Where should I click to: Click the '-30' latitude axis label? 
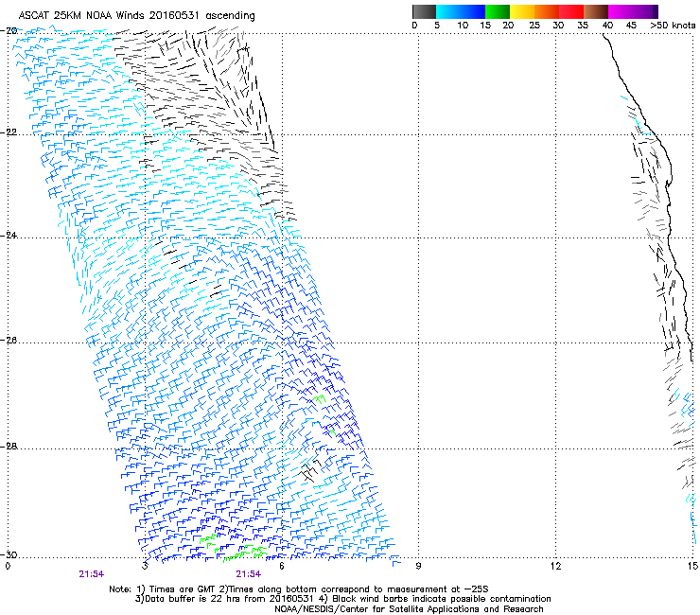pos(9,554)
